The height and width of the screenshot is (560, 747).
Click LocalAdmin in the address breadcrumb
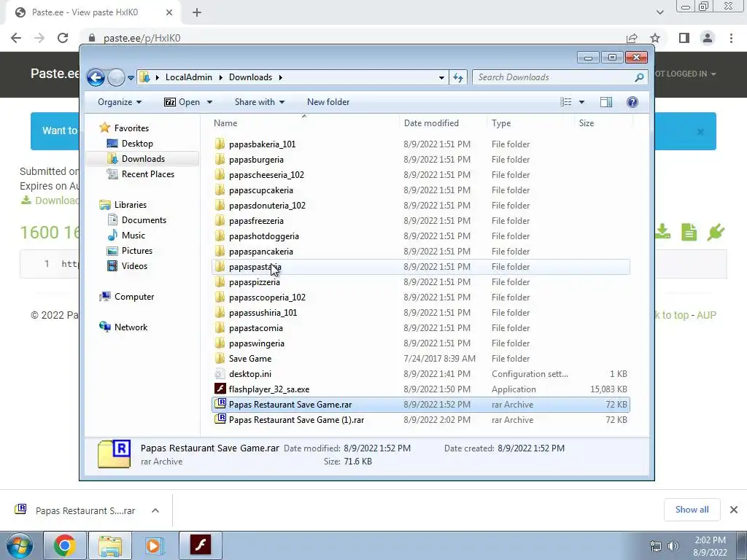(x=189, y=77)
